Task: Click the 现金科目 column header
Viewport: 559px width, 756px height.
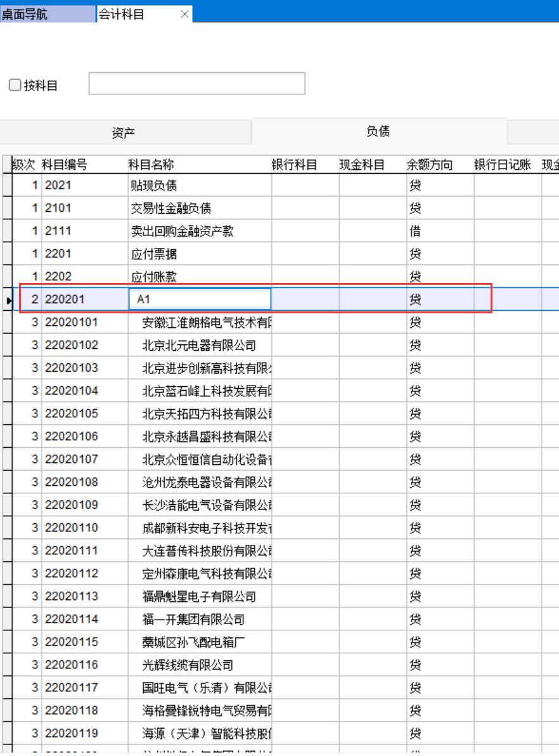Action: (362, 166)
